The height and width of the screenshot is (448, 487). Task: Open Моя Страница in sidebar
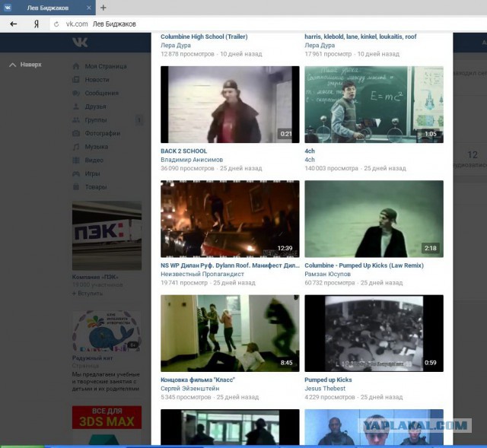106,66
